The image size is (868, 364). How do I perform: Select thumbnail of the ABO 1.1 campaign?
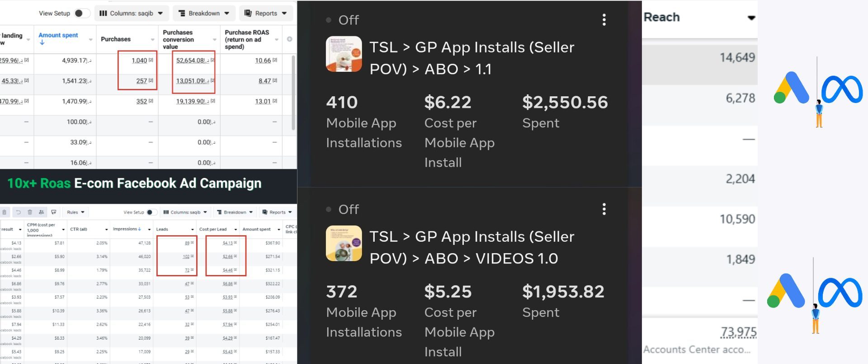[x=344, y=54]
